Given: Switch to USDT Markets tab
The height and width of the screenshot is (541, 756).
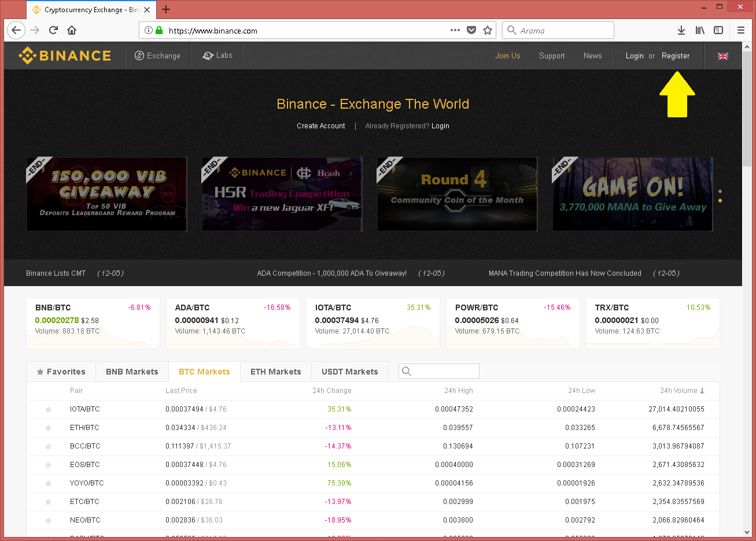Looking at the screenshot, I should (350, 372).
